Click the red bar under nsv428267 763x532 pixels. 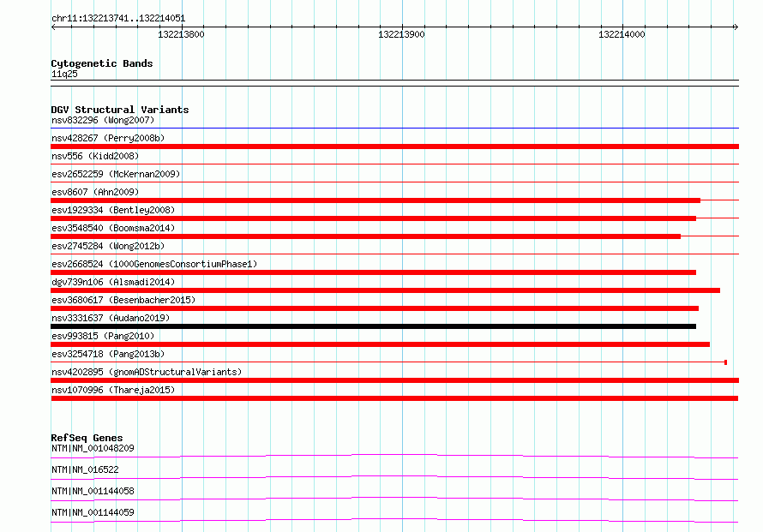tap(394, 146)
